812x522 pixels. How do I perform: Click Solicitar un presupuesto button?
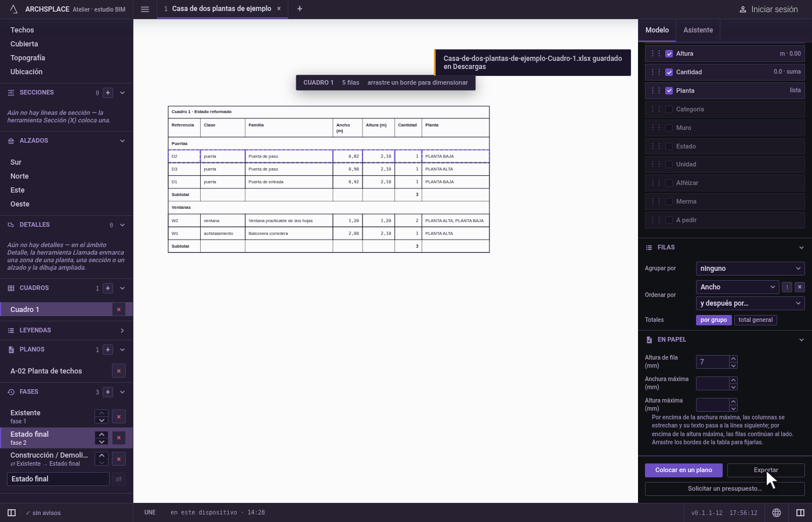(725, 489)
